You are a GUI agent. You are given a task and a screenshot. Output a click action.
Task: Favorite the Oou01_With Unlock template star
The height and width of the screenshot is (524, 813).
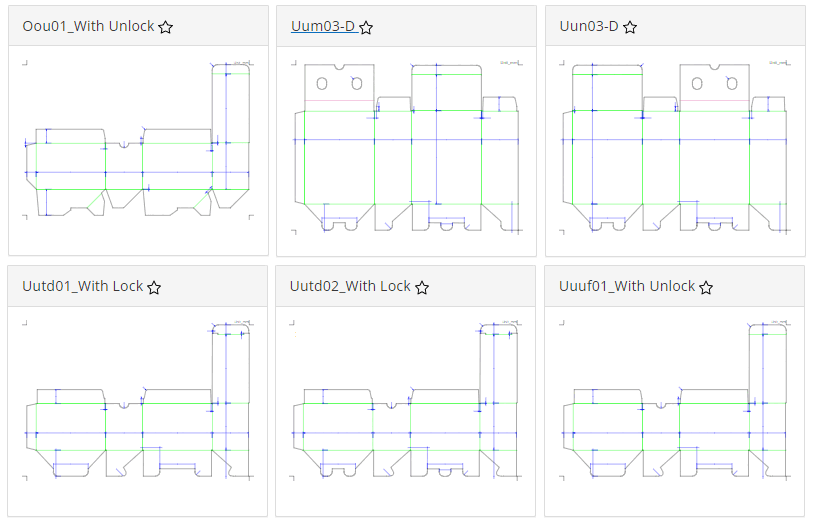coord(165,27)
